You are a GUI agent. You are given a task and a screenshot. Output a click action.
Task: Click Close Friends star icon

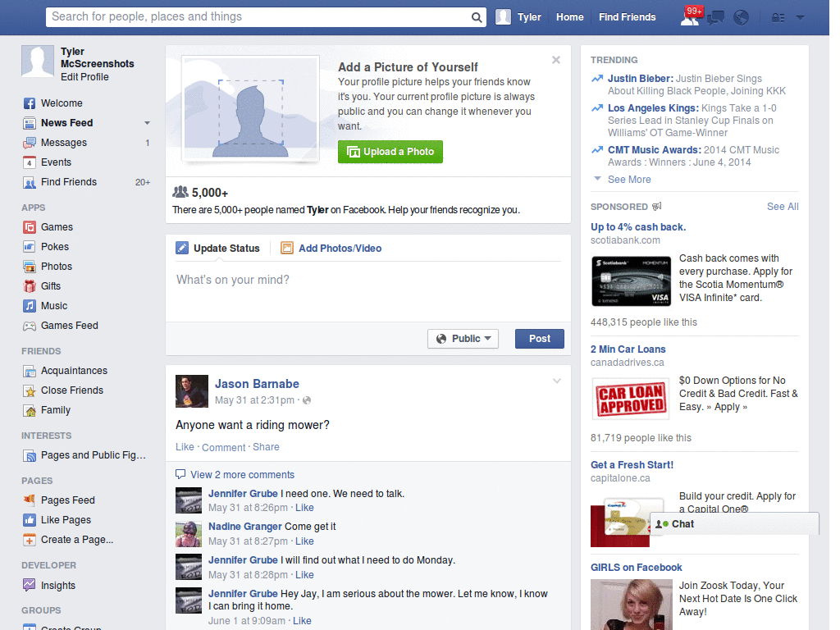pyautogui.click(x=30, y=390)
